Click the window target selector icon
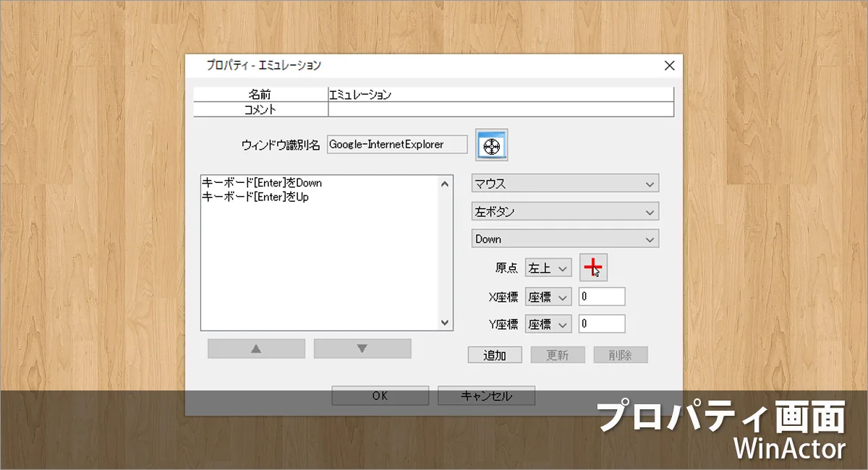 492,145
